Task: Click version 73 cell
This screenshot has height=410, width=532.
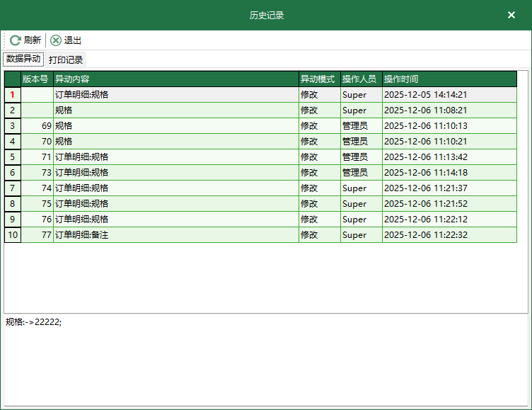Action: [37, 173]
